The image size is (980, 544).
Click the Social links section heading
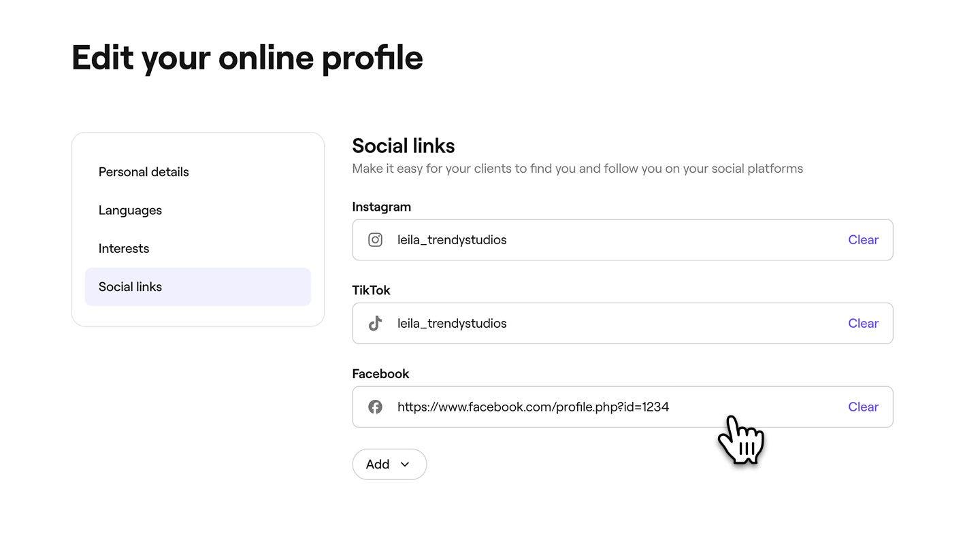point(404,146)
